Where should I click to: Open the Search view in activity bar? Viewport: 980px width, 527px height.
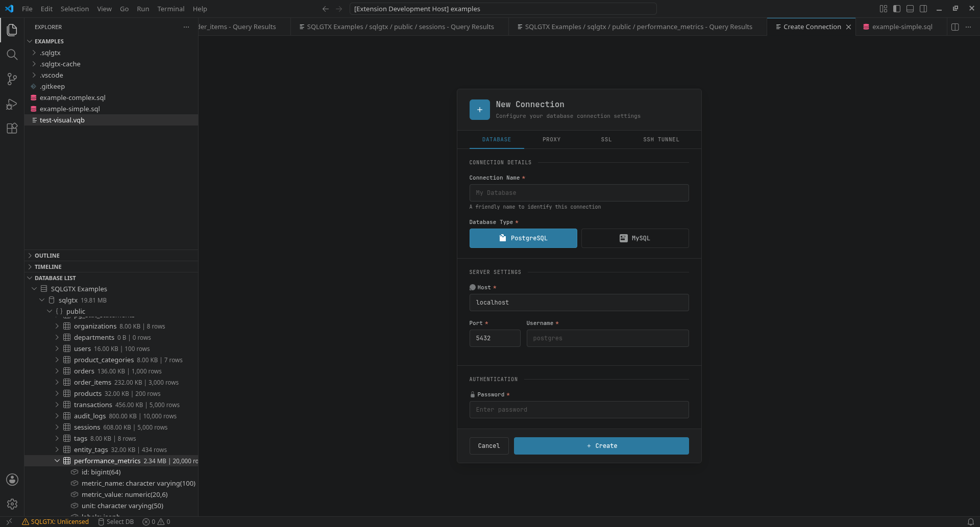[x=12, y=55]
